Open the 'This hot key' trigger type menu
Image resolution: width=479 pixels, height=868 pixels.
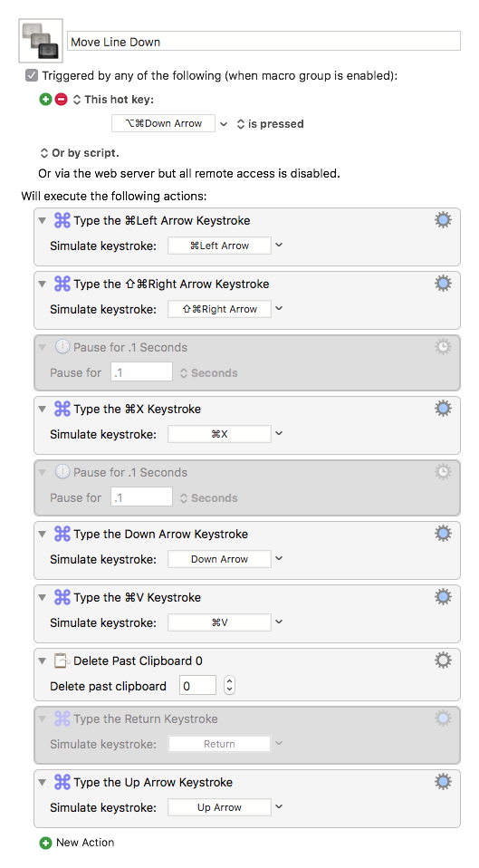pos(113,100)
